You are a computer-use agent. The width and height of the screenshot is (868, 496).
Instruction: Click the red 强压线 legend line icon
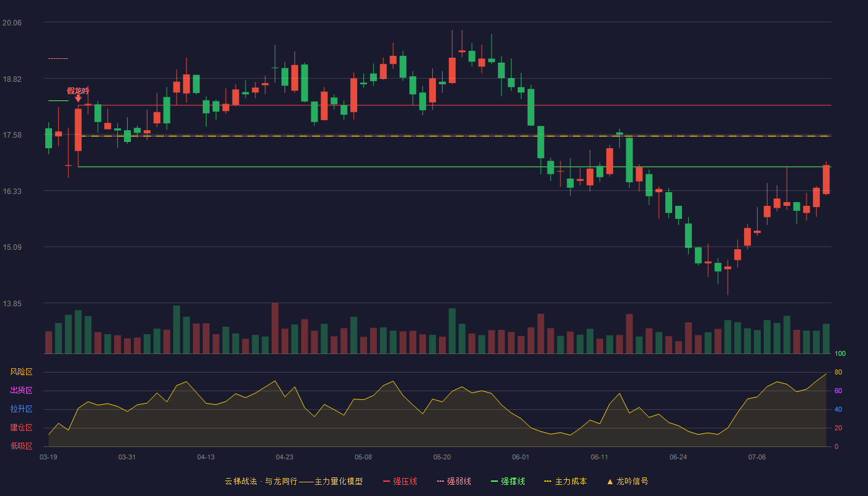(386, 481)
